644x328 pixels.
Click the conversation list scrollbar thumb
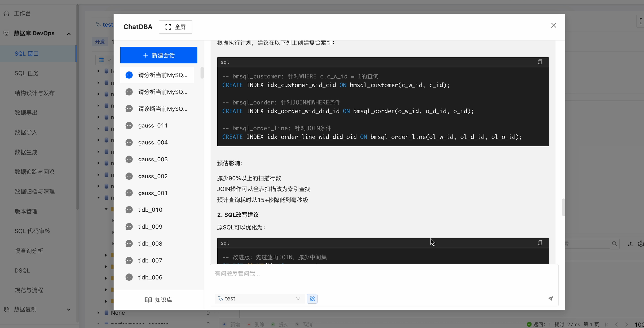tap(202, 73)
